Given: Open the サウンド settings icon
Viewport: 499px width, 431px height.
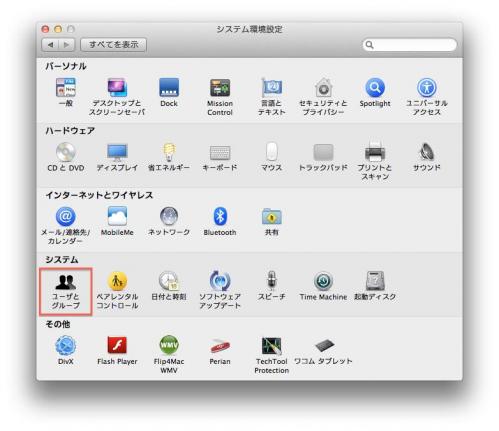Looking at the screenshot, I should click(x=427, y=157).
